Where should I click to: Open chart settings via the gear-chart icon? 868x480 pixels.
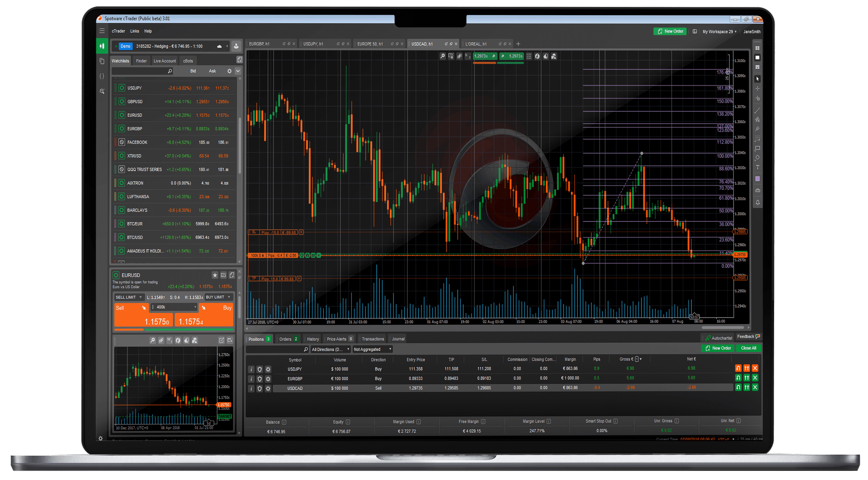pos(451,56)
